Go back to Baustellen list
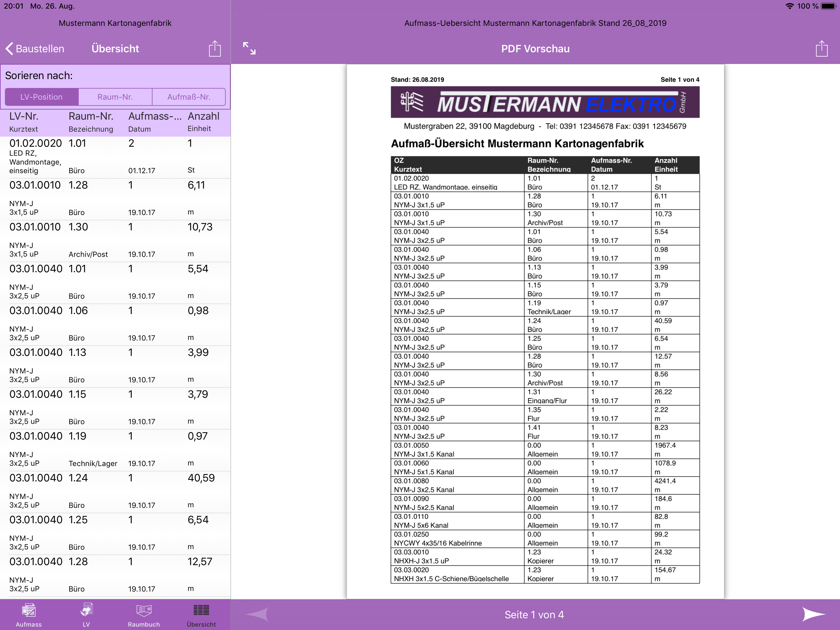Screen dimensions: 840x630 click(x=35, y=49)
